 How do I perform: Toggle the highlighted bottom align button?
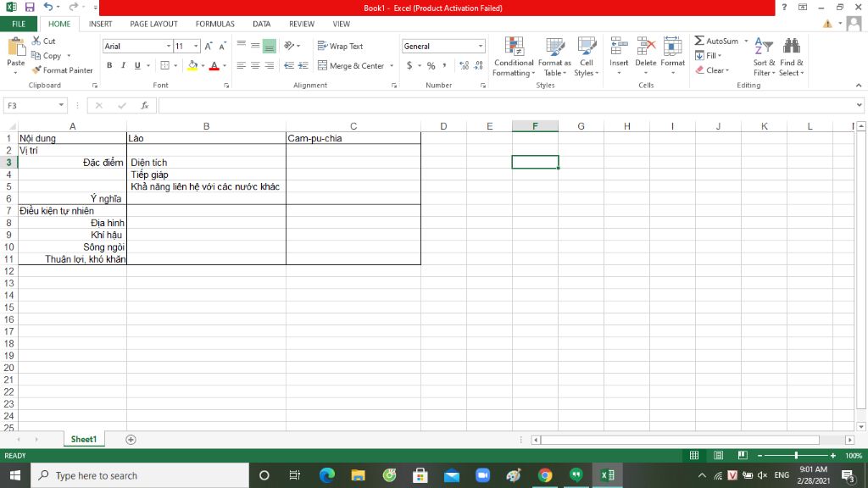[x=269, y=46]
